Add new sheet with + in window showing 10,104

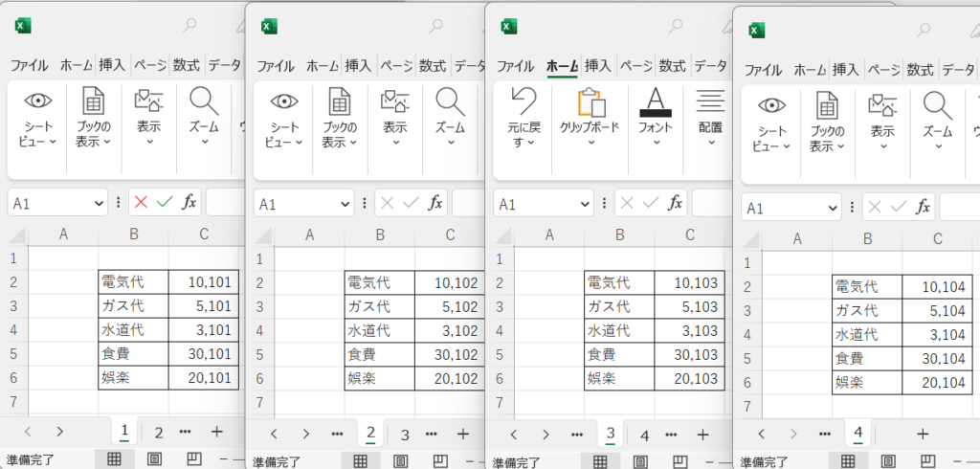click(922, 434)
